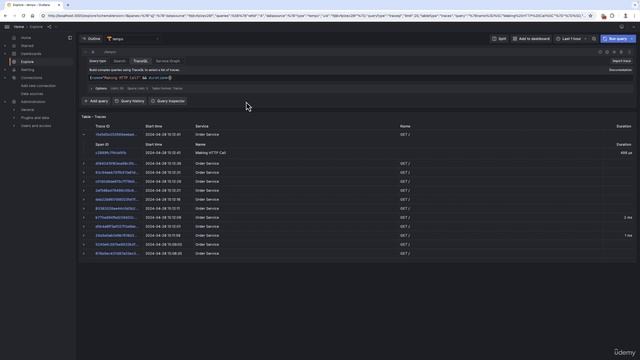Image resolution: width=640 pixels, height=360 pixels.
Task: Expand the Dashboards section in sidebar
Action: (5, 54)
